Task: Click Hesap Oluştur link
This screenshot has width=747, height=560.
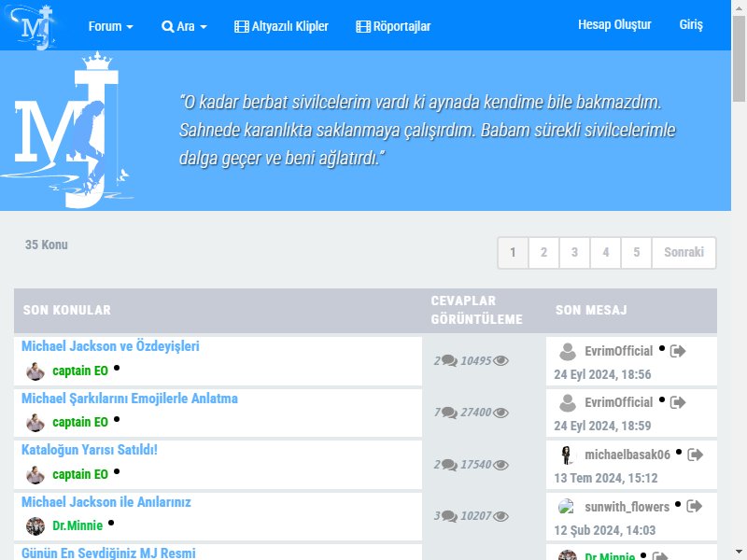Action: click(x=614, y=25)
